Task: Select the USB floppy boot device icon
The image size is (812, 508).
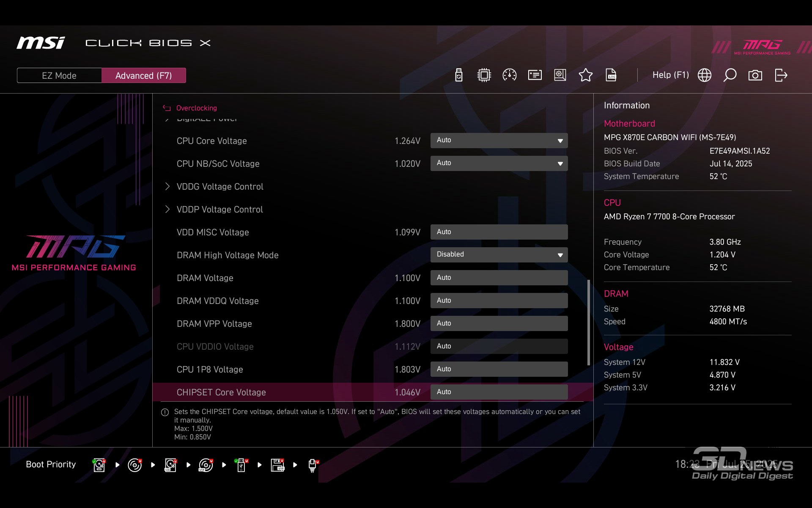Action: (x=278, y=465)
